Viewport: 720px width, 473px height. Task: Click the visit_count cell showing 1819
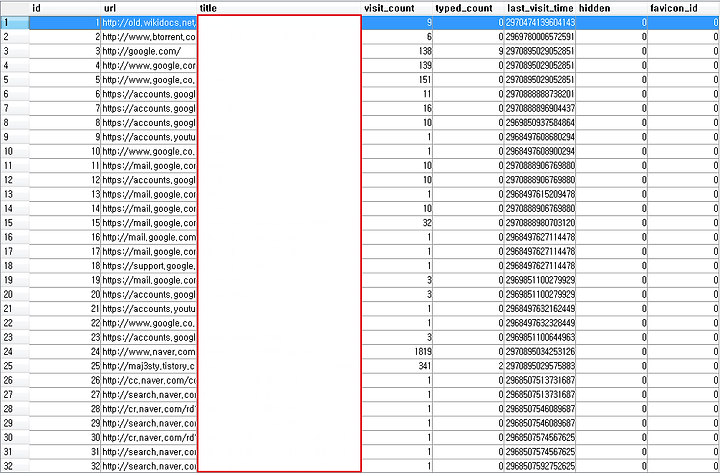coord(397,352)
